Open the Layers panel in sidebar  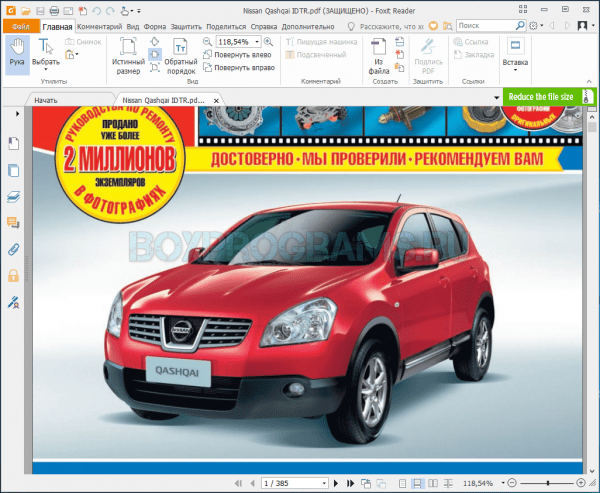pos(13,197)
